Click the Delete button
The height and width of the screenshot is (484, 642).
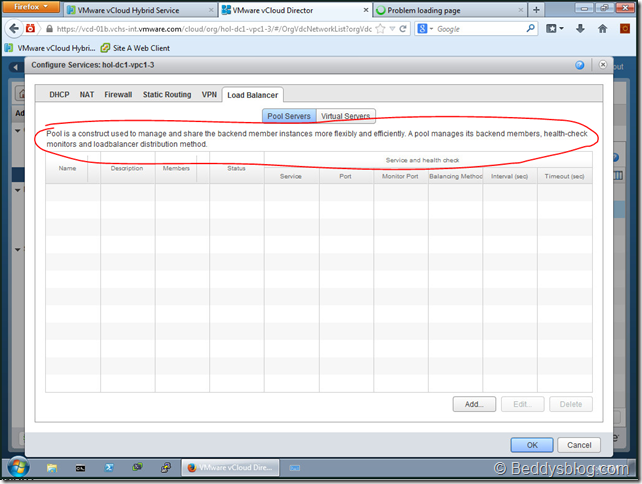coord(571,404)
